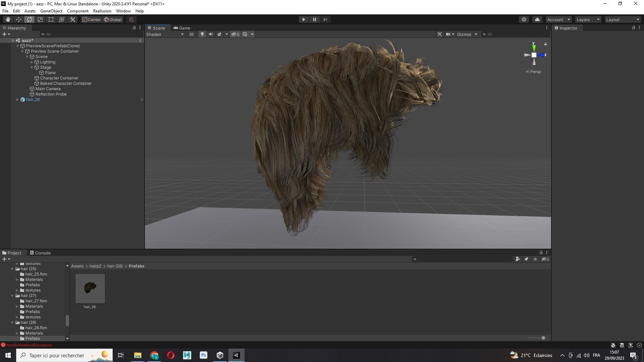Select the Transform tool
644x362 pixels.
coord(62,19)
